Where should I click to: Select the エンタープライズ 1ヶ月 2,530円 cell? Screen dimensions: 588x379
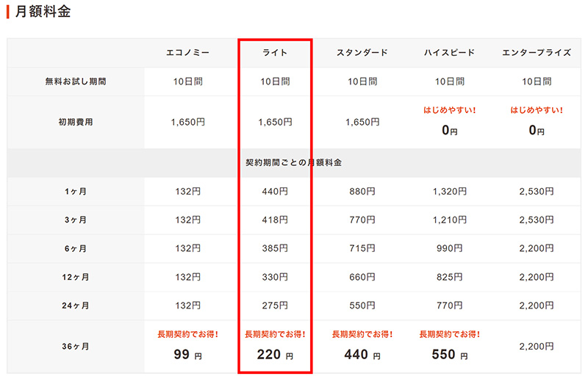coord(537,191)
